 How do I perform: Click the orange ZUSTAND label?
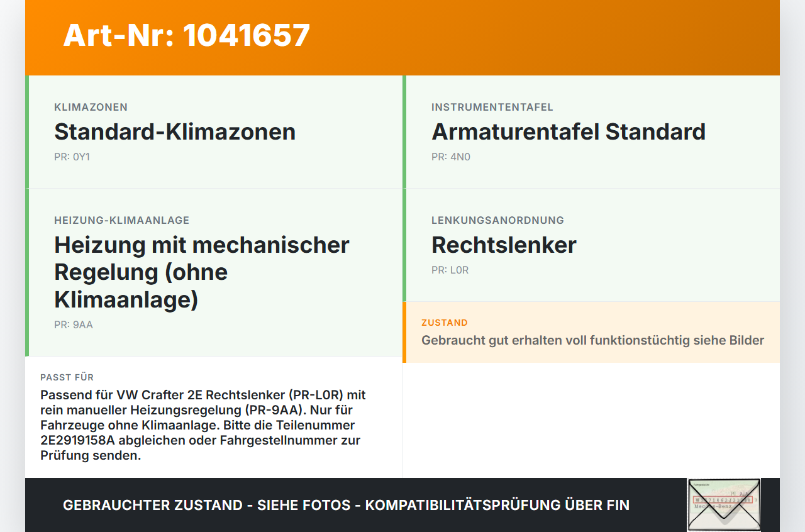coord(445,323)
